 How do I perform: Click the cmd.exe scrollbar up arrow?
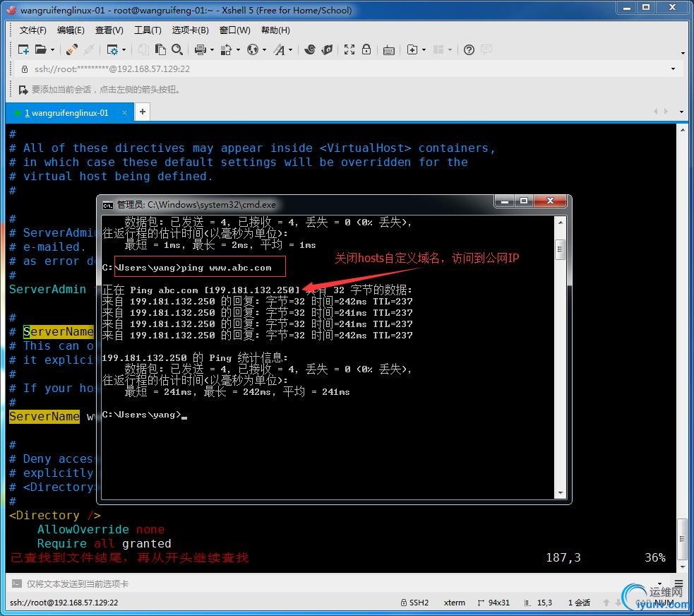[561, 223]
